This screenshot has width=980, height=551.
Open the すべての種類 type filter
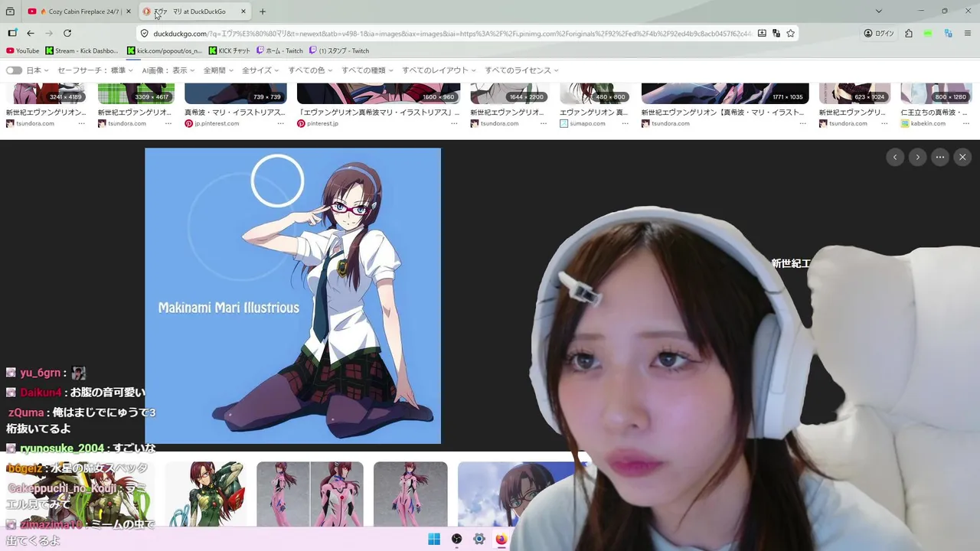(x=367, y=70)
